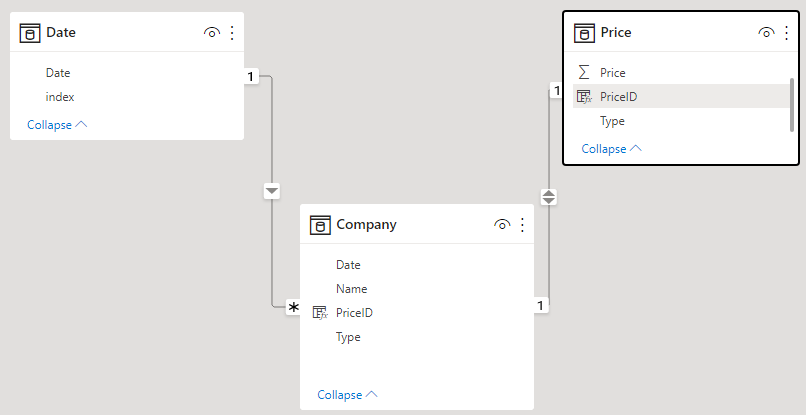The width and height of the screenshot is (806, 415).
Task: Toggle visibility eye on Price table
Action: 766,33
